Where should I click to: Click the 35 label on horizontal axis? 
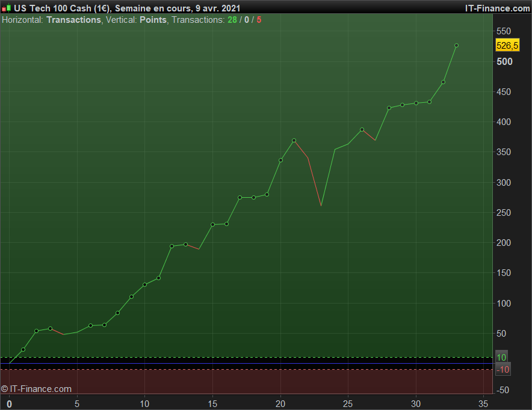tap(483, 404)
